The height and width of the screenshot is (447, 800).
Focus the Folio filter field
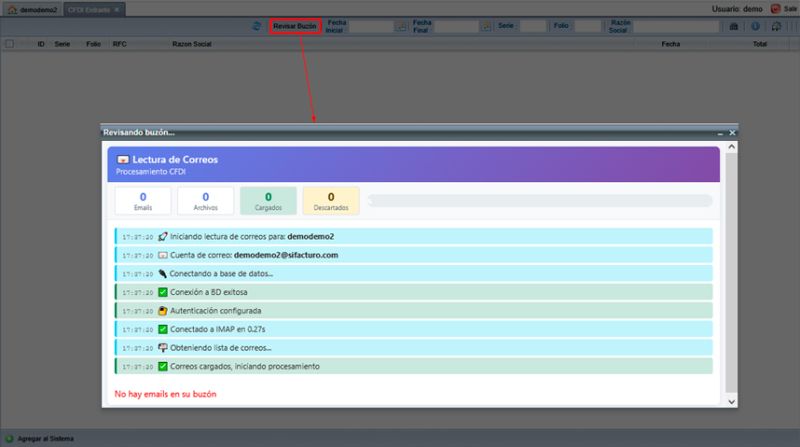(x=588, y=26)
